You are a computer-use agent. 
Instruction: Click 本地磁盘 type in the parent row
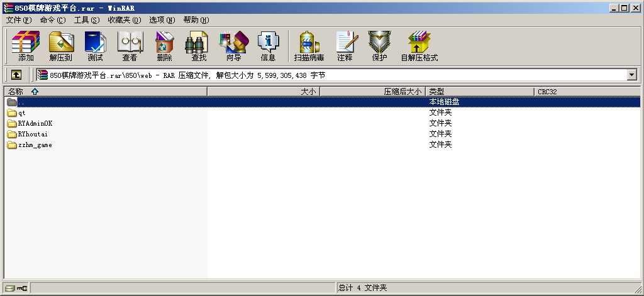tap(444, 102)
